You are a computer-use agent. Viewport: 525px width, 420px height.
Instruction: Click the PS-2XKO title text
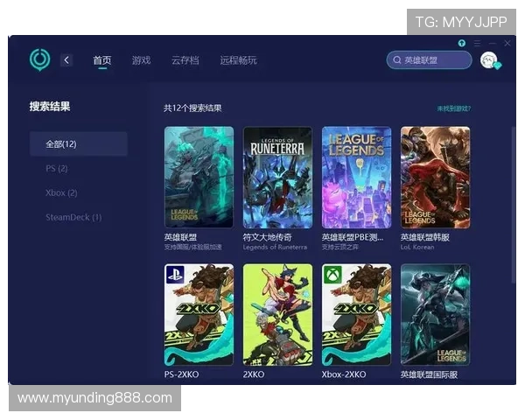click(181, 374)
